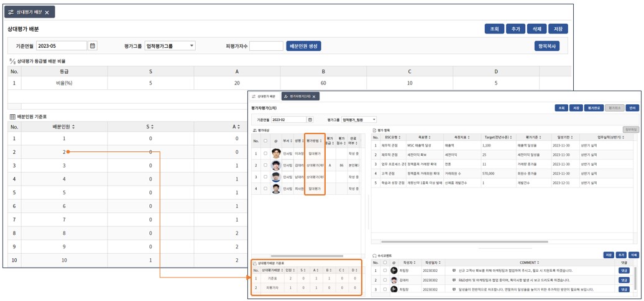Click the comment icon on 김대리's comment row
Screen dimensions: 644x301
click(x=453, y=280)
